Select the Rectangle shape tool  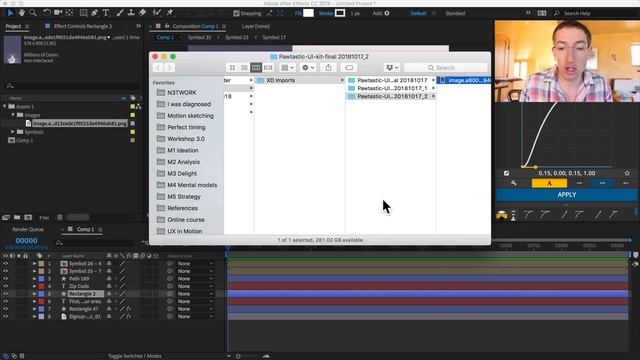tap(83, 13)
